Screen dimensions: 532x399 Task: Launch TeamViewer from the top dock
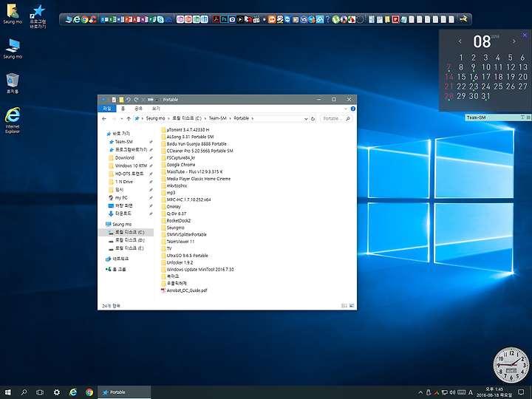pos(287,19)
